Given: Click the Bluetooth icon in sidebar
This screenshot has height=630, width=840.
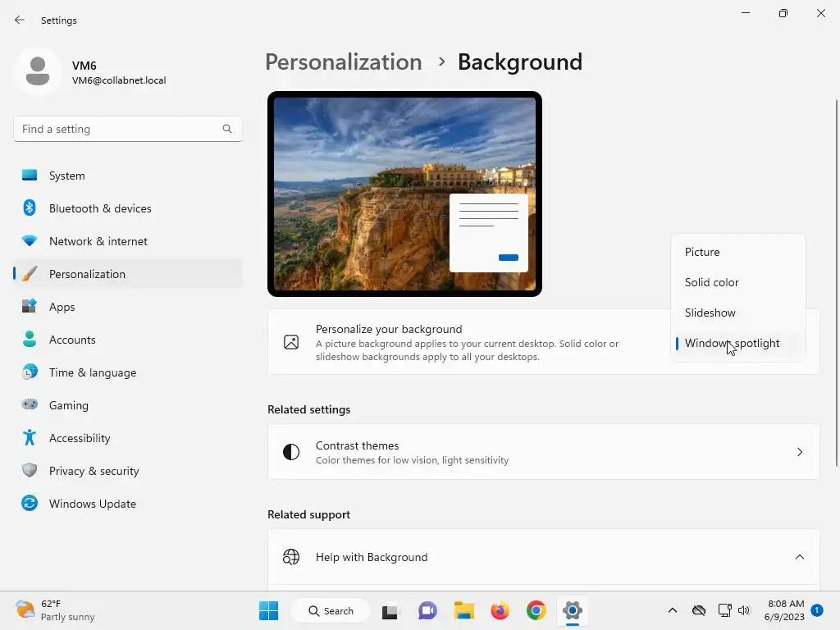Looking at the screenshot, I should [30, 208].
